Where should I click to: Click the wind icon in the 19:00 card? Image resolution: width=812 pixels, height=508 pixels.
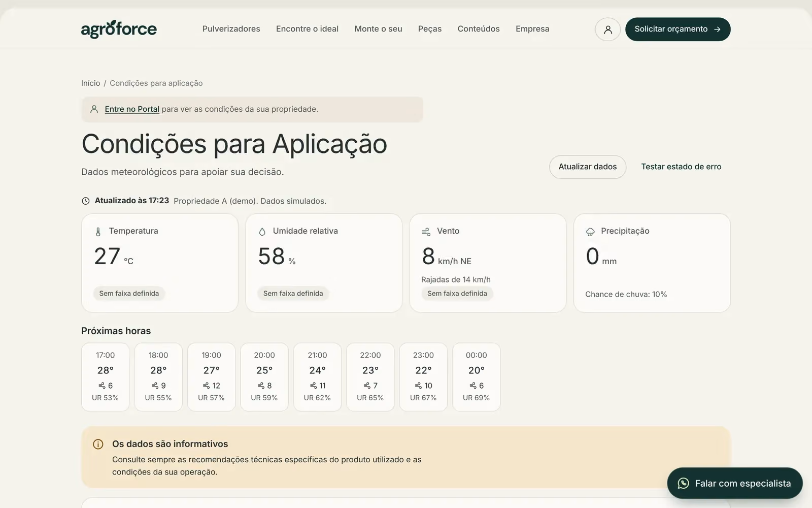[206, 386]
